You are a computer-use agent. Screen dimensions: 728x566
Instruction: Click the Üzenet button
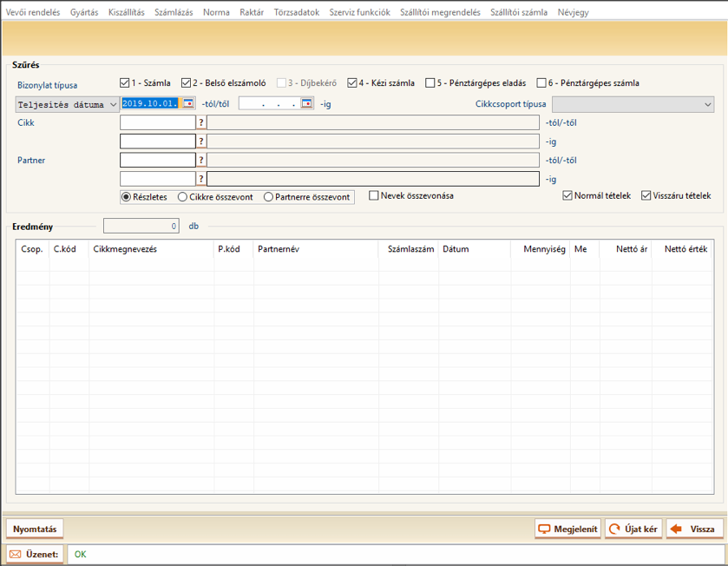[x=35, y=555]
